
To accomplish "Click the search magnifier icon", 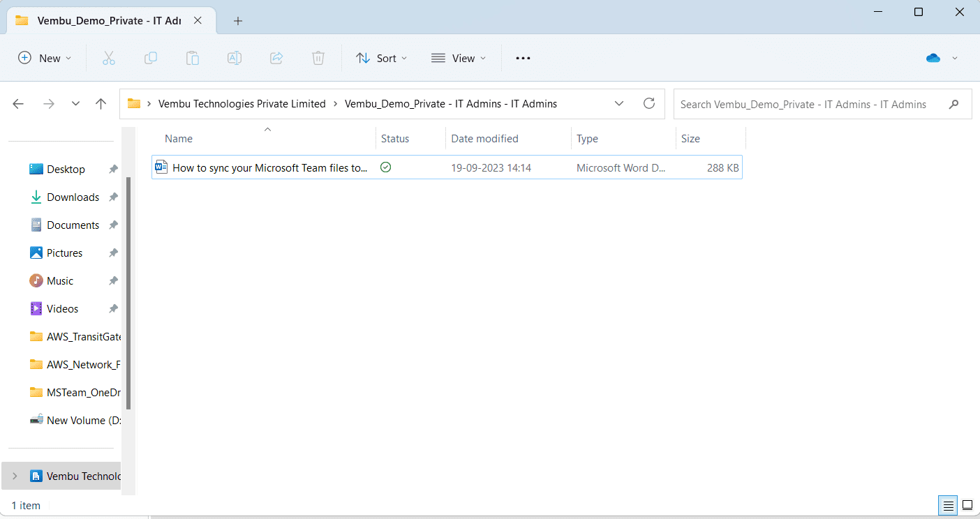I will pyautogui.click(x=954, y=105).
